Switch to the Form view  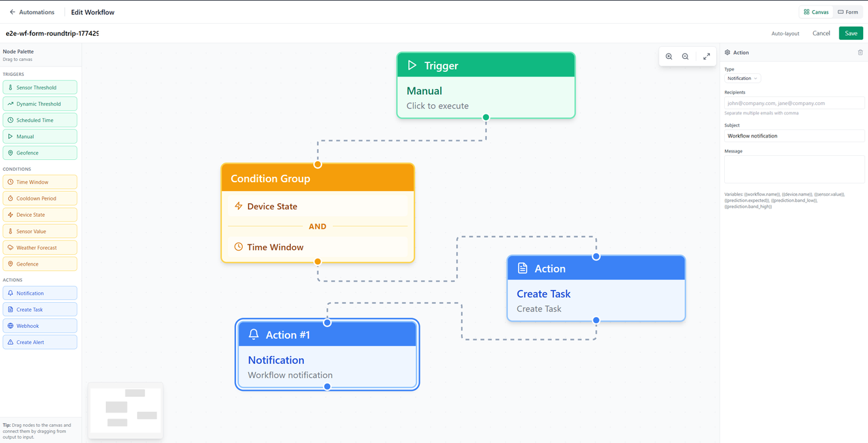[x=848, y=12]
